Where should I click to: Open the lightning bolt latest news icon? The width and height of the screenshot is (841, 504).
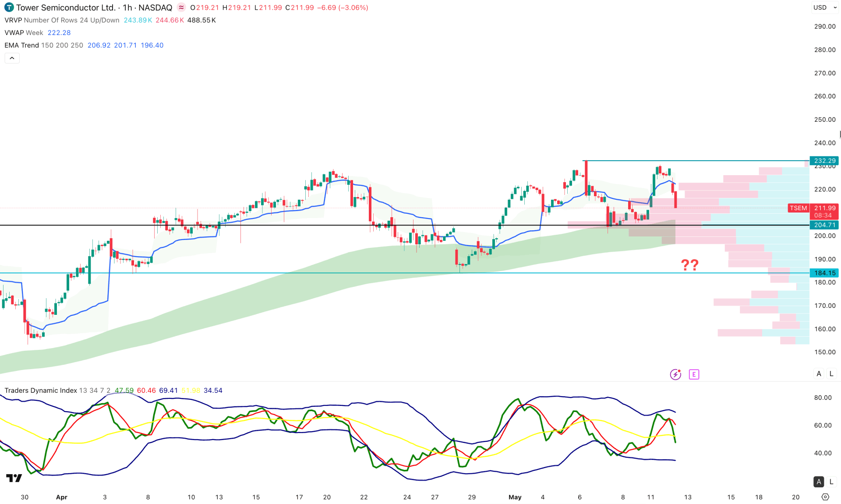point(675,374)
